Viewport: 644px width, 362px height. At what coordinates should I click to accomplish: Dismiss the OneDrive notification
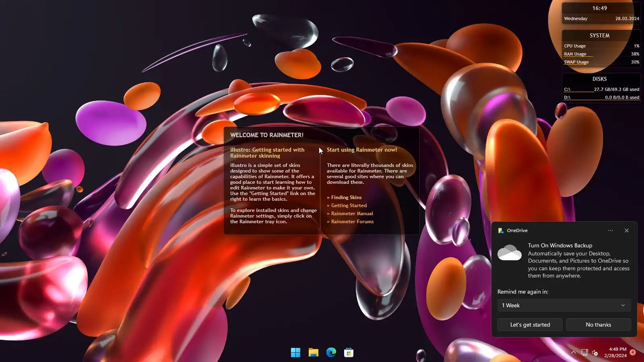point(627,230)
